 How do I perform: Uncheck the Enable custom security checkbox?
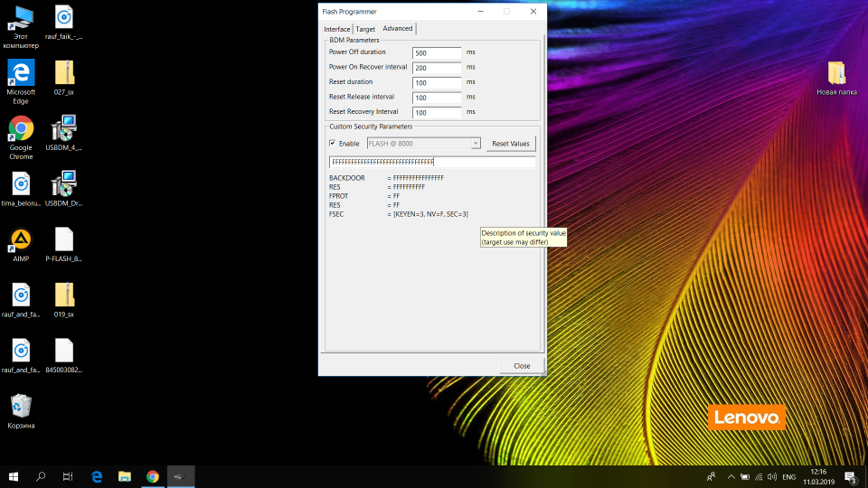(x=333, y=144)
